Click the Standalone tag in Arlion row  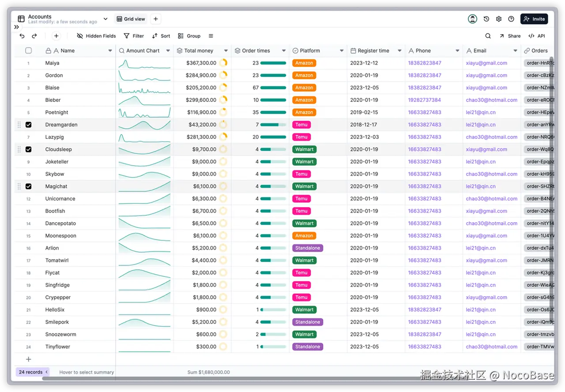[x=308, y=248]
